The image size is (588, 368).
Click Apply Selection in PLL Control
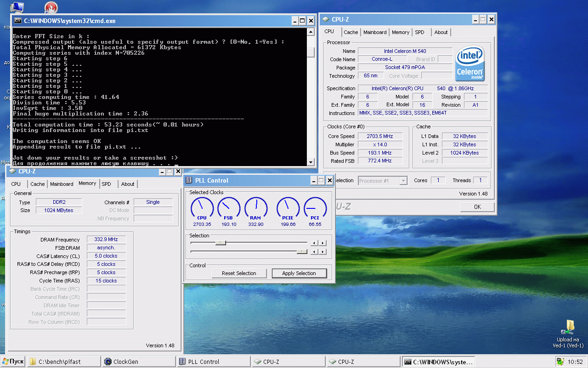[x=299, y=273]
